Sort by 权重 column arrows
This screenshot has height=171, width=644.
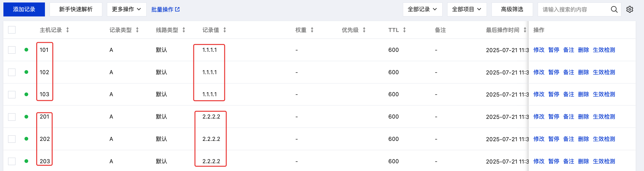click(312, 30)
